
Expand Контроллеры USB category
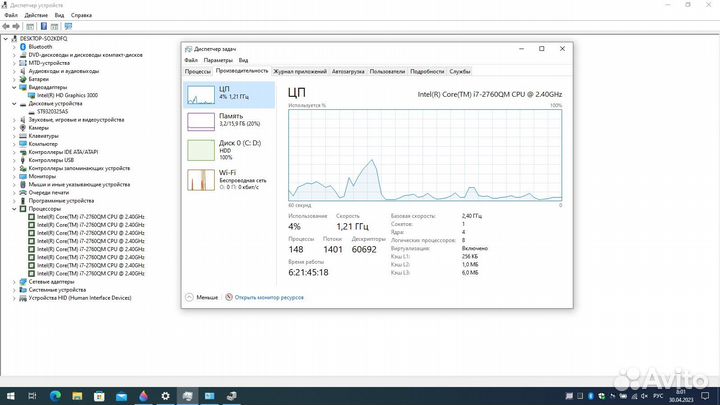pos(14,160)
